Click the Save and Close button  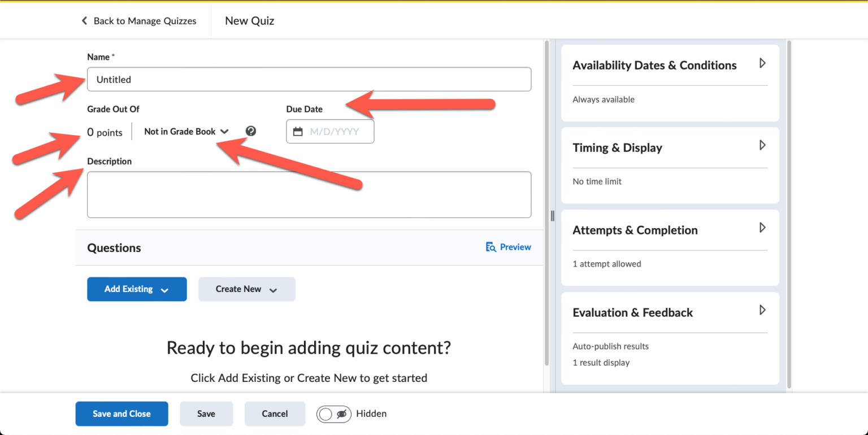pyautogui.click(x=121, y=414)
